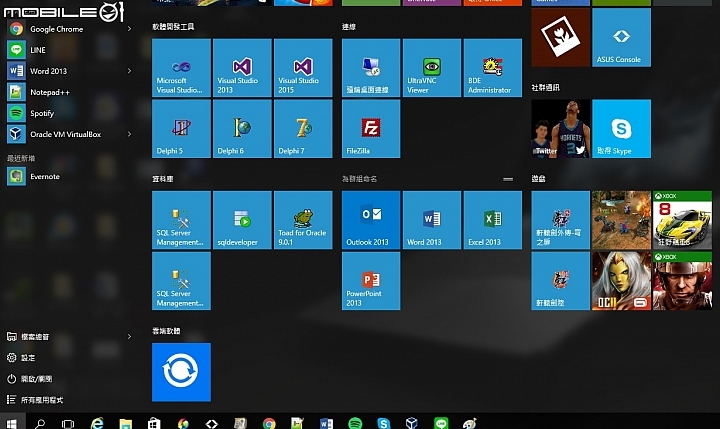The width and height of the screenshot is (720, 429).
Task: Launch FileZilla tile
Action: click(x=371, y=129)
